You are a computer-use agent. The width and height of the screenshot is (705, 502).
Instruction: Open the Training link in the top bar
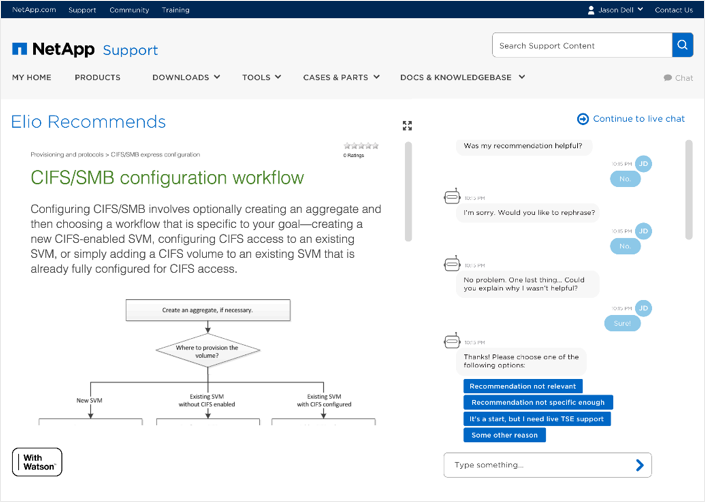(x=175, y=10)
